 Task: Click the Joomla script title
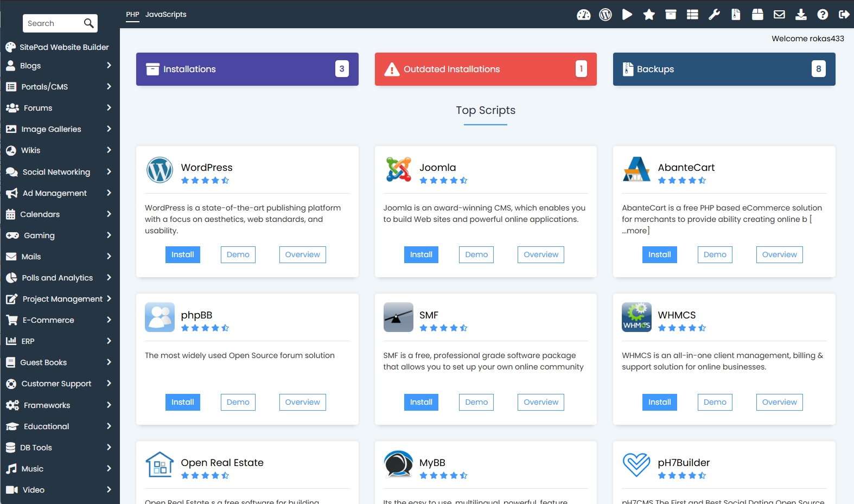click(438, 168)
